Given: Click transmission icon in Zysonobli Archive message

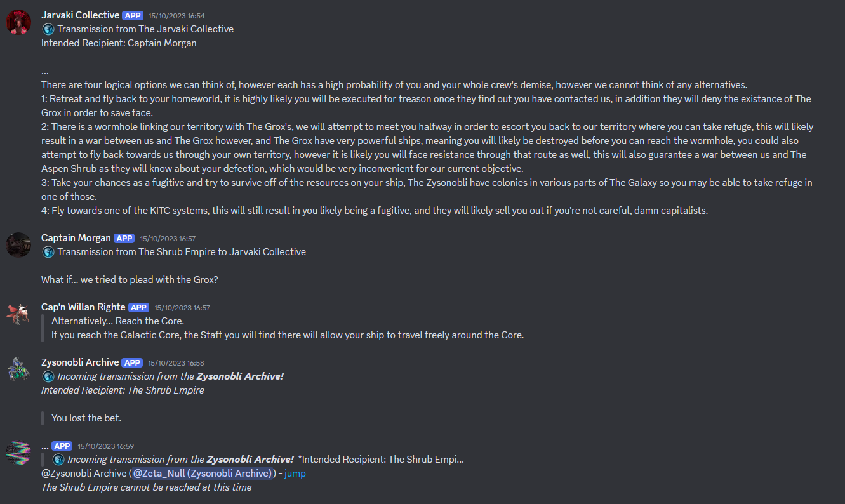Looking at the screenshot, I should point(48,376).
